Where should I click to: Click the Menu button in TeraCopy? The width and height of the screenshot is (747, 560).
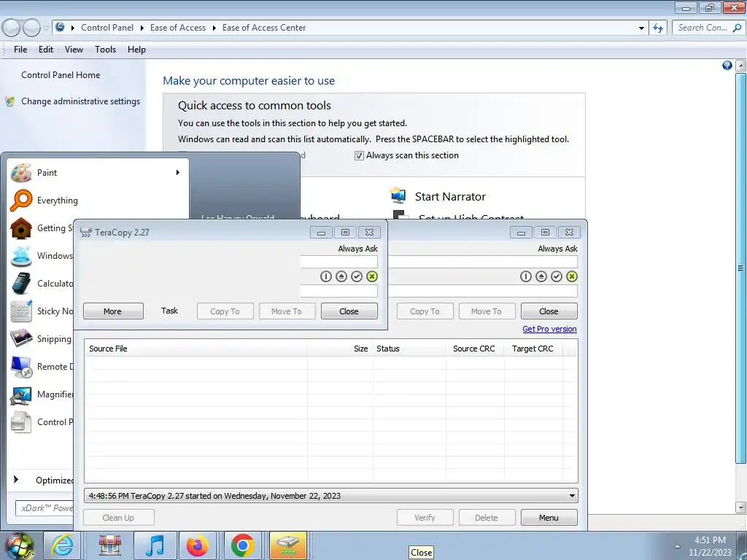[549, 517]
